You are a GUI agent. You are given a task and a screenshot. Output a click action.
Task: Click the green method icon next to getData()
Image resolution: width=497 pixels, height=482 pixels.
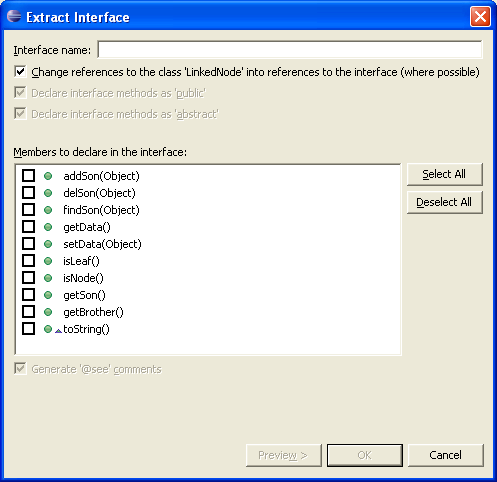[x=48, y=227]
